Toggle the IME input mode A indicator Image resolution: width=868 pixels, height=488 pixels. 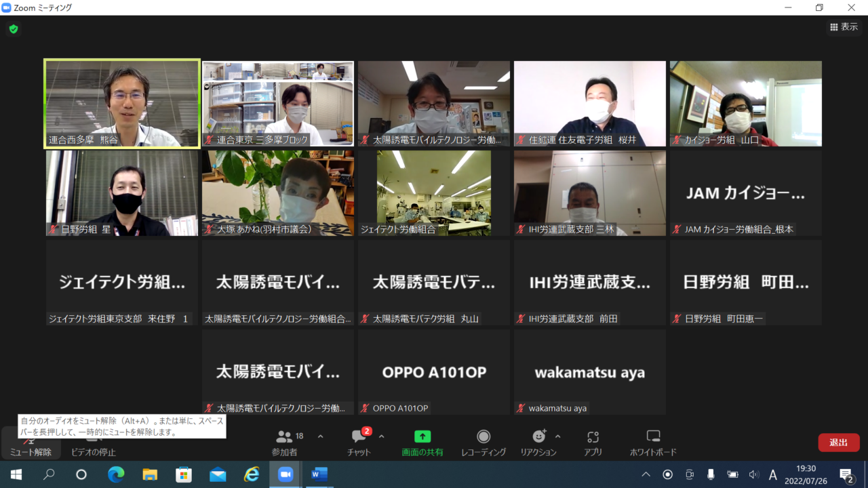[x=773, y=474]
